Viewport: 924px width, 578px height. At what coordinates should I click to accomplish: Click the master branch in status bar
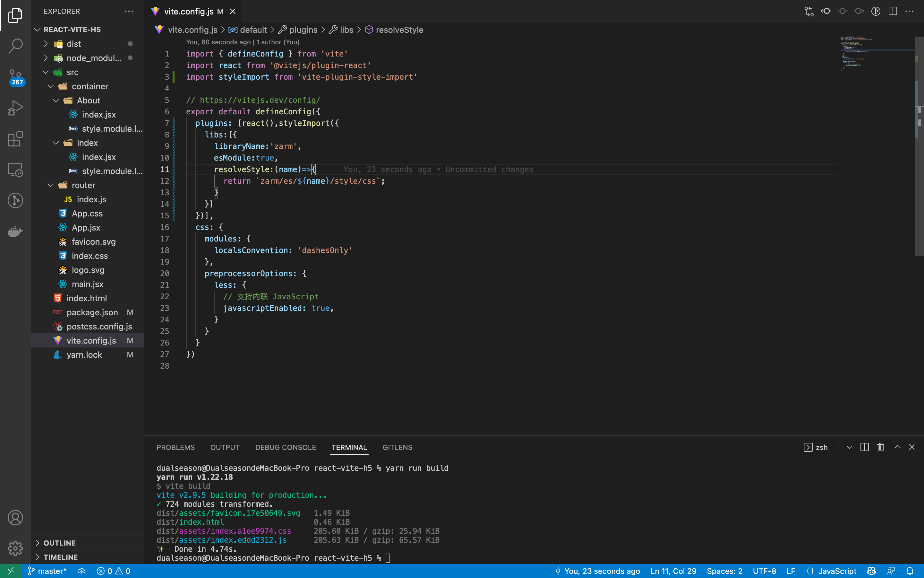[x=47, y=571]
